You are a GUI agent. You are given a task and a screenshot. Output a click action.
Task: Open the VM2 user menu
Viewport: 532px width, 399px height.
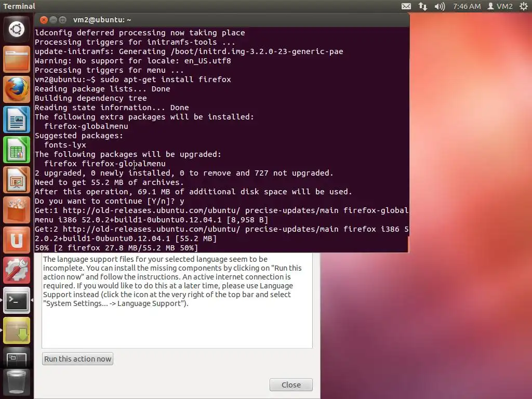pos(500,6)
